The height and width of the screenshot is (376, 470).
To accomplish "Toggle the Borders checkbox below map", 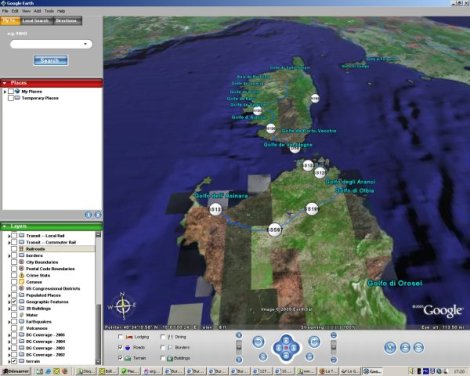I will pyautogui.click(x=163, y=347).
